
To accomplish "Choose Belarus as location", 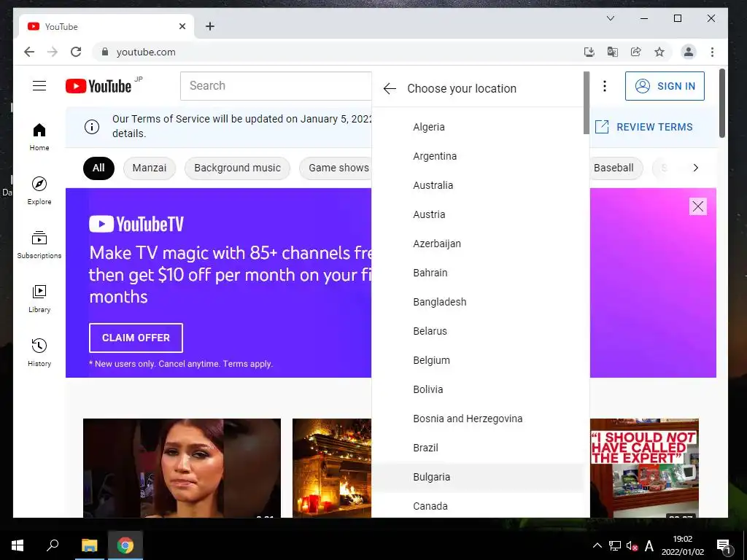I will 478,331.
